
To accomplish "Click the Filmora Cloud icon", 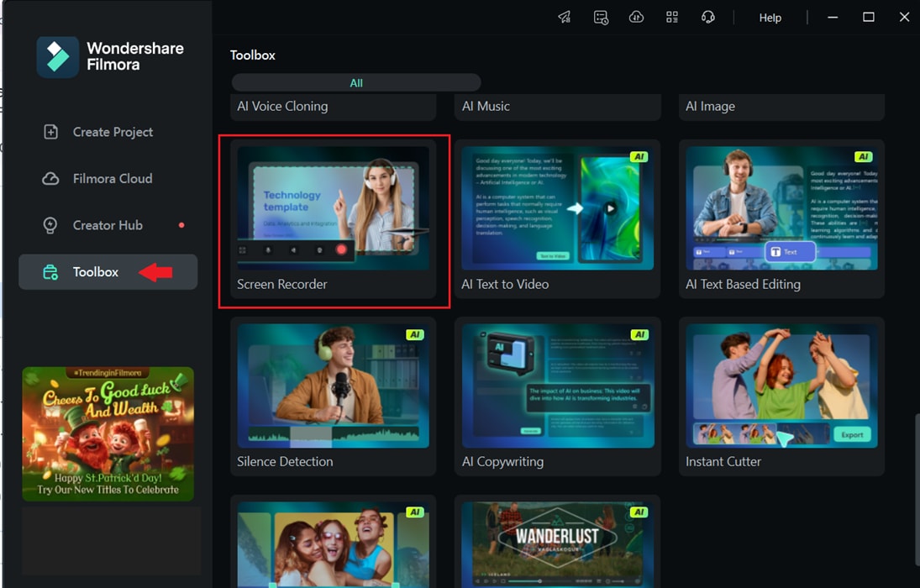I will point(50,178).
